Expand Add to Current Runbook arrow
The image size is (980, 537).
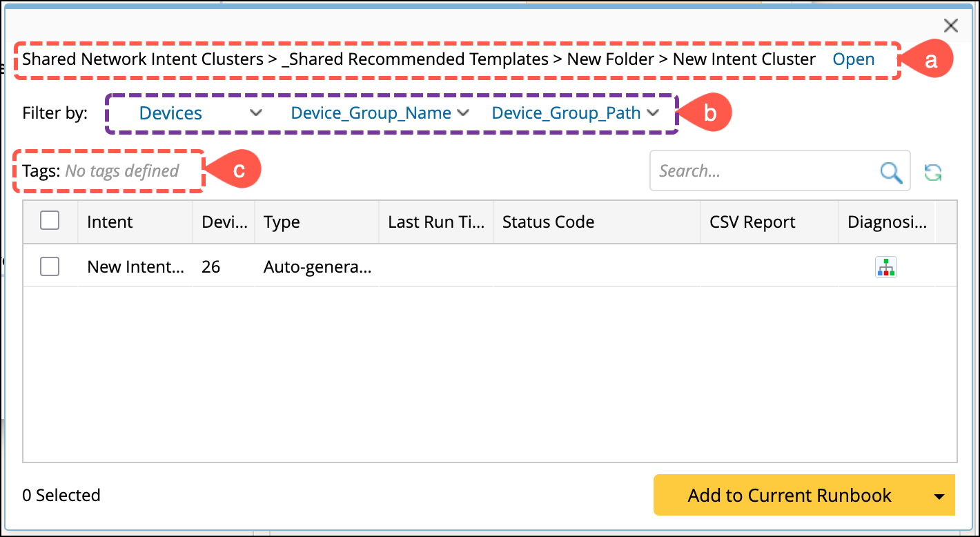(x=939, y=496)
